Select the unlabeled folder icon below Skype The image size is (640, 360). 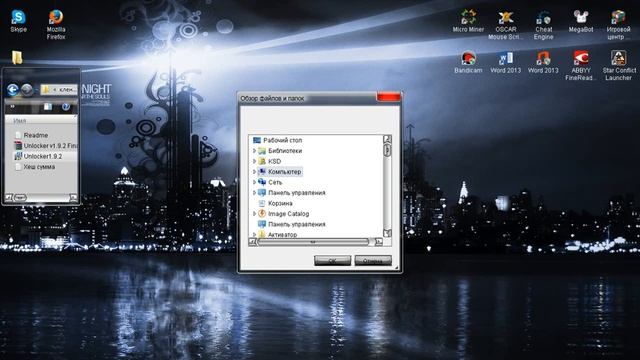[x=17, y=58]
